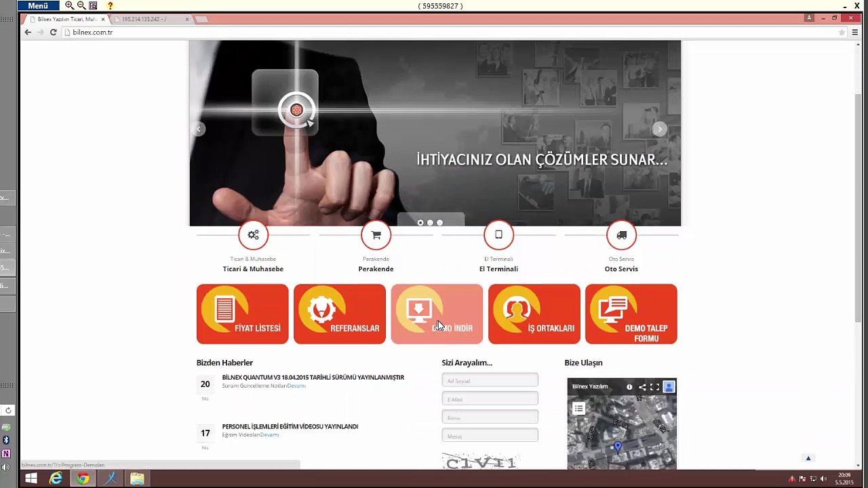Bookmark this page with the star icon
The width and height of the screenshot is (868, 488).
pos(842,33)
